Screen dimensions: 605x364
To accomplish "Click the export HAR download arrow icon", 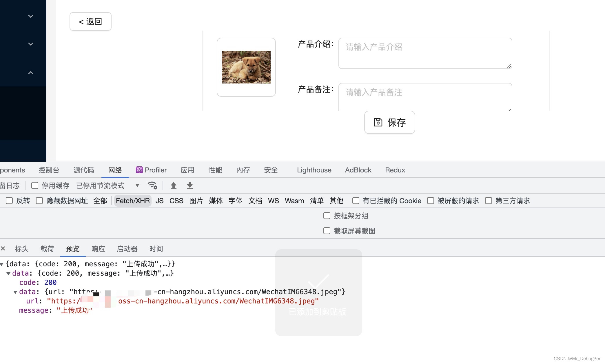I will [x=190, y=185].
